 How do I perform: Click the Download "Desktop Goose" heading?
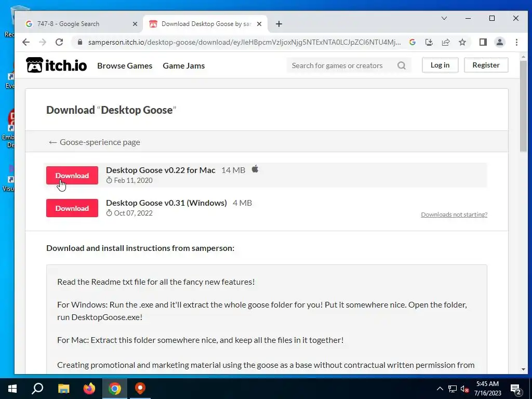click(111, 110)
